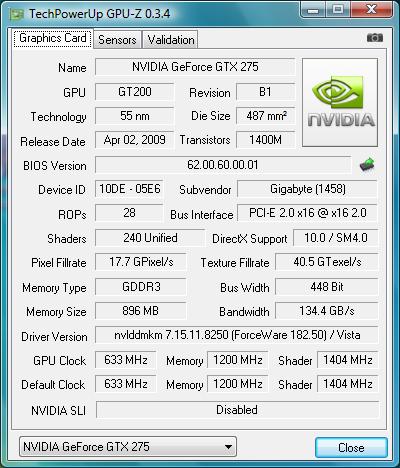Open the Sensors tab
Image resolution: width=400 pixels, height=468 pixels.
[x=117, y=40]
